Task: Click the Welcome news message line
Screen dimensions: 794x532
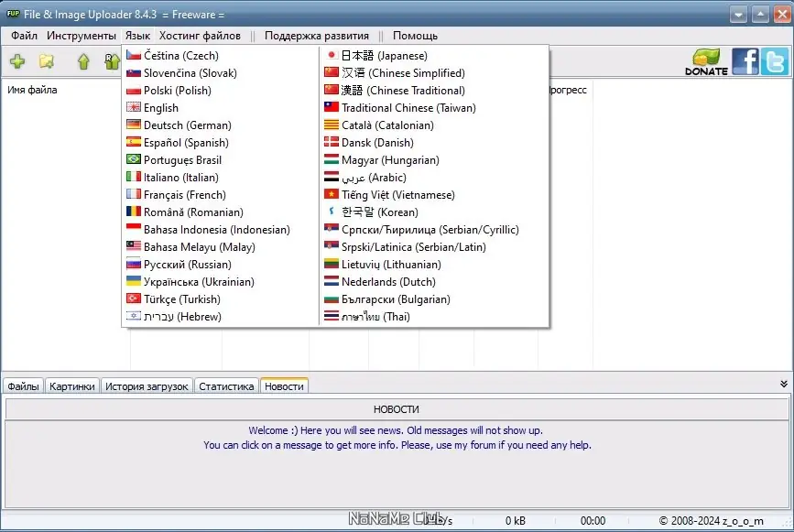Action: 396,430
